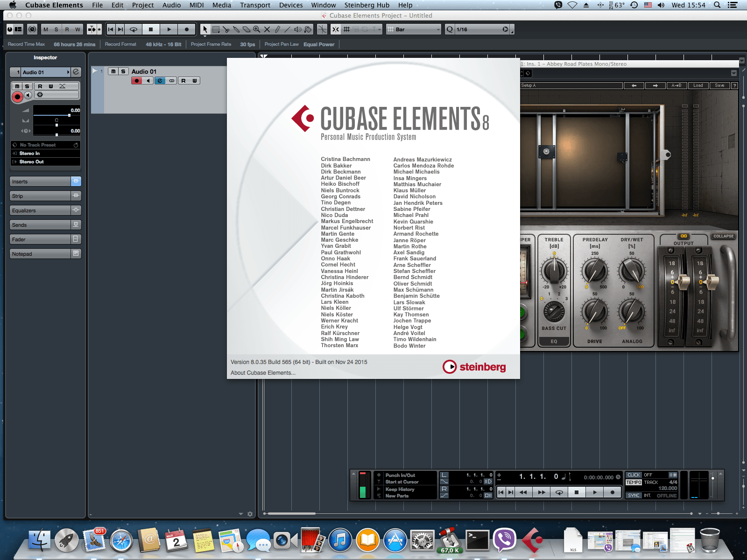747x560 pixels.
Task: Click the Load button in plugin window
Action: [x=698, y=85]
